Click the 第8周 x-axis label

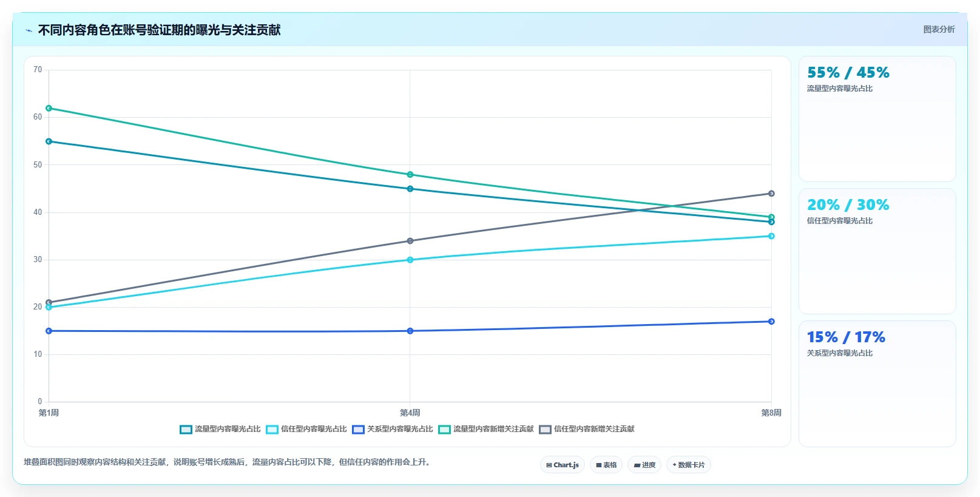coord(771,413)
